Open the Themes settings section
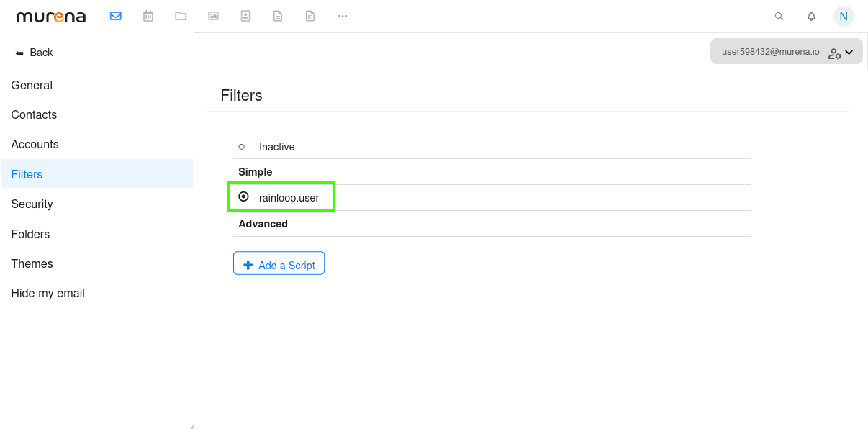This screenshot has height=434, width=868. [x=32, y=263]
